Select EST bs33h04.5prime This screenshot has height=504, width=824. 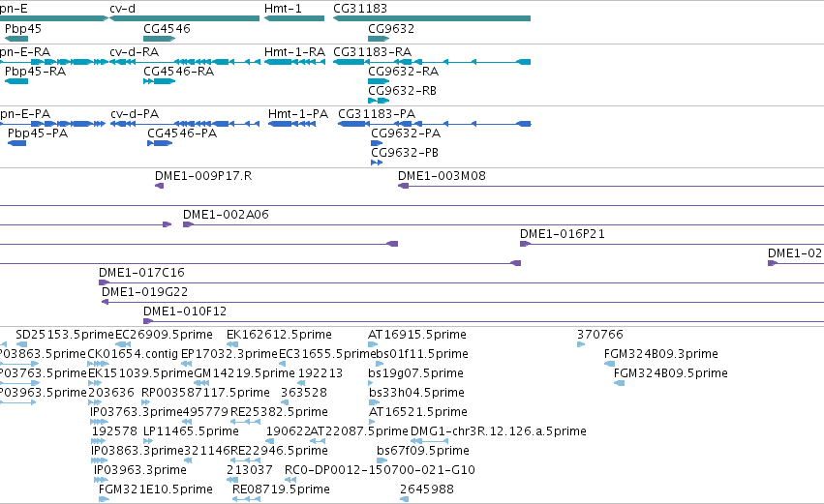(x=374, y=402)
